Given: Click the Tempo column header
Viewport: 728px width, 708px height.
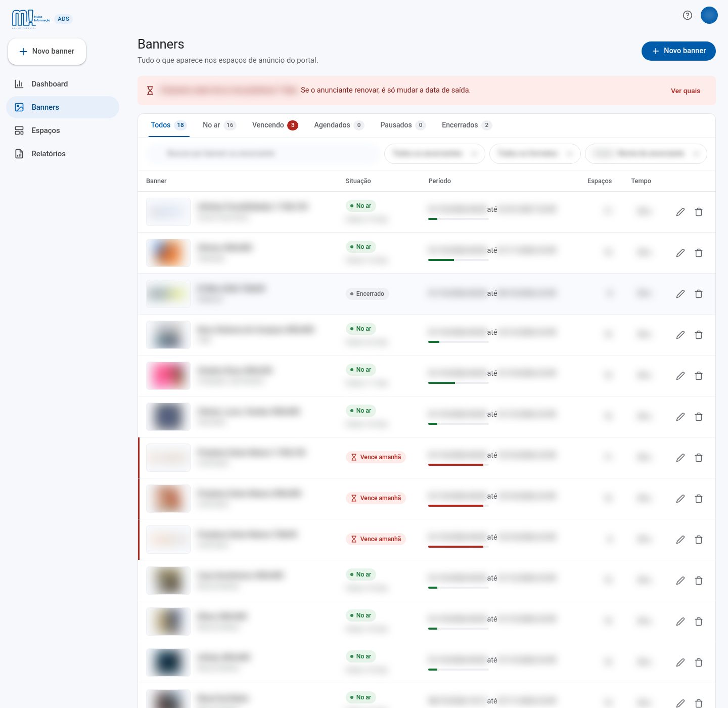Looking at the screenshot, I should click(641, 181).
